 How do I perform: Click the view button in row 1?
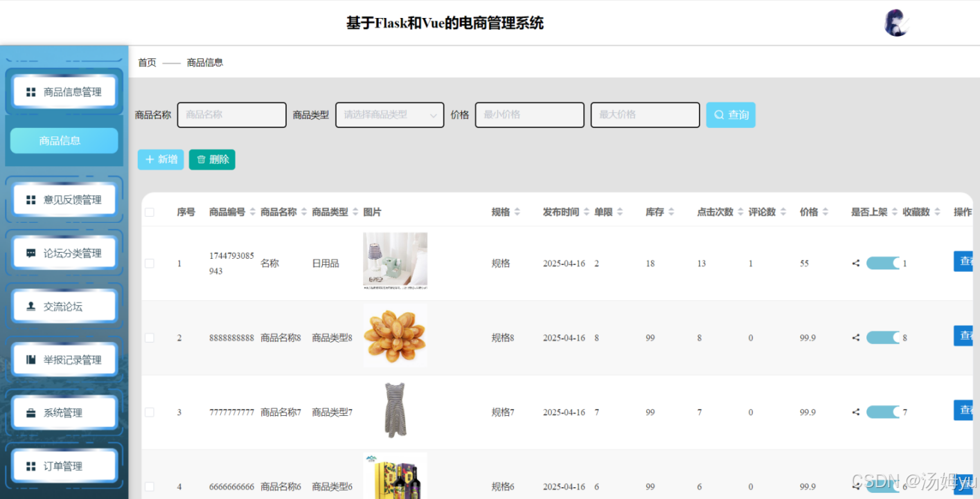pos(965,261)
